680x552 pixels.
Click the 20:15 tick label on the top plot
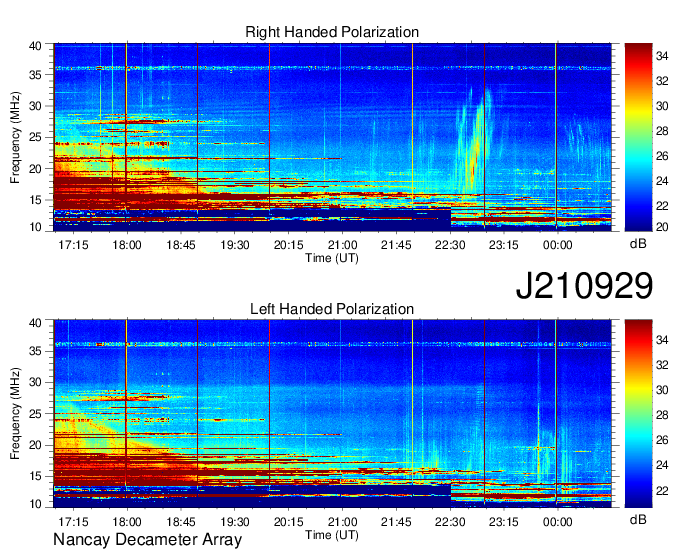click(288, 245)
